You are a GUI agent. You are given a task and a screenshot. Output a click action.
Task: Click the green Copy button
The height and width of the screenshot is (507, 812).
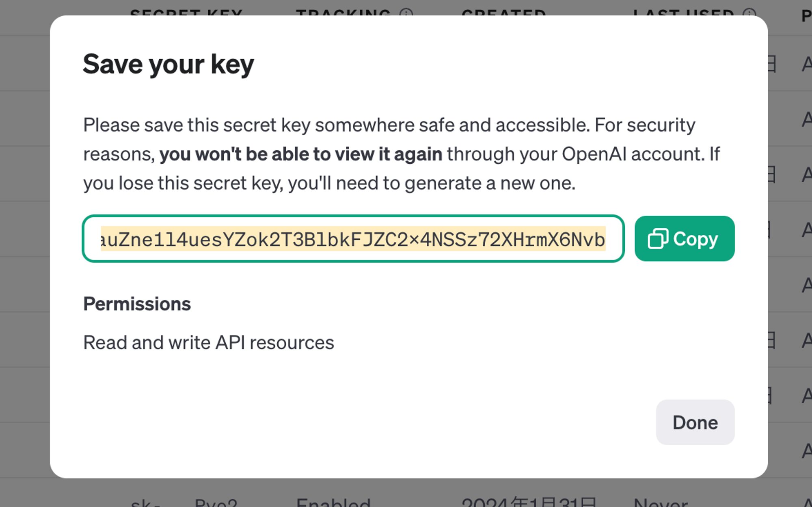click(684, 238)
